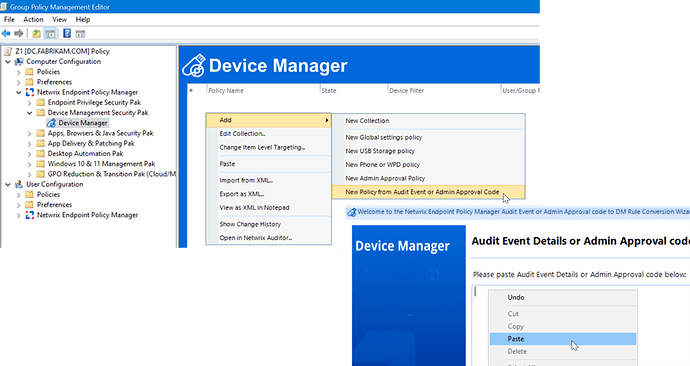Toggle the Show/Hide Console Tree icon

[x=50, y=33]
